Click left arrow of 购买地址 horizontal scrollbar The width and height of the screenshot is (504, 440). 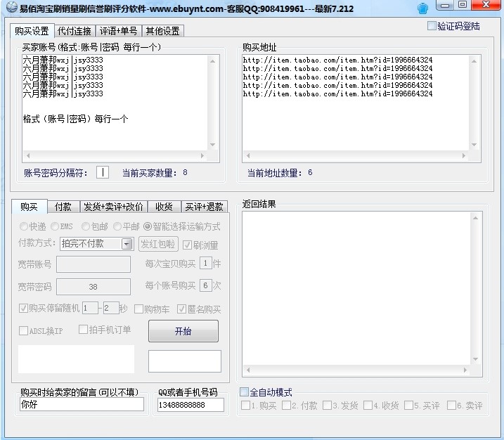pyautogui.click(x=248, y=155)
